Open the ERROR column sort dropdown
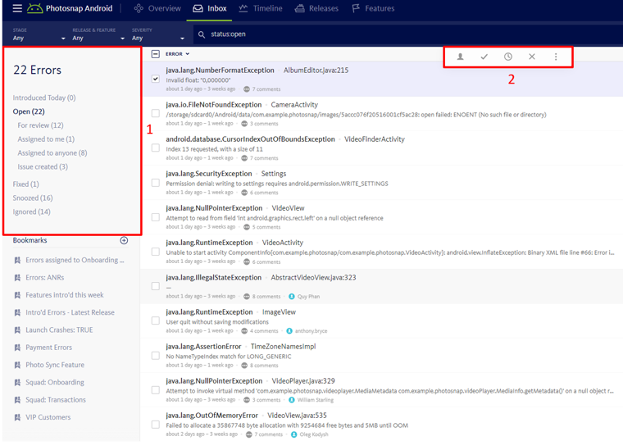 [x=177, y=54]
